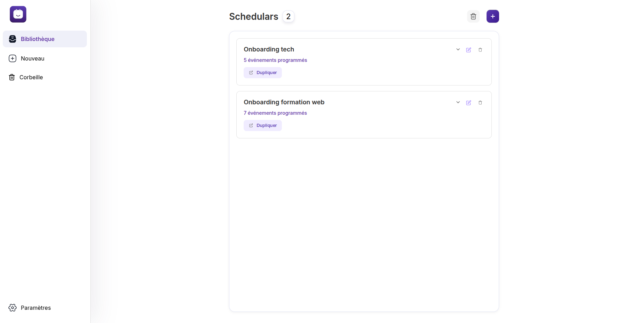Open the Nouveau menu entry

click(x=32, y=58)
